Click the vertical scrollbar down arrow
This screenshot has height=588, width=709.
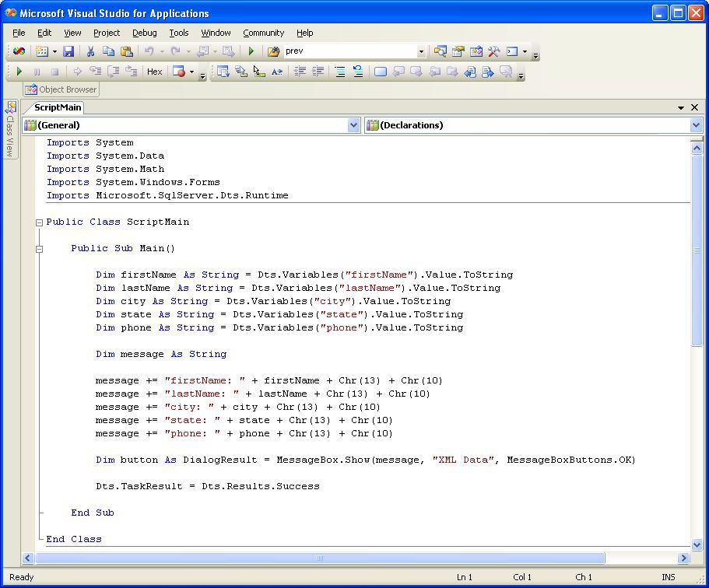[697, 544]
